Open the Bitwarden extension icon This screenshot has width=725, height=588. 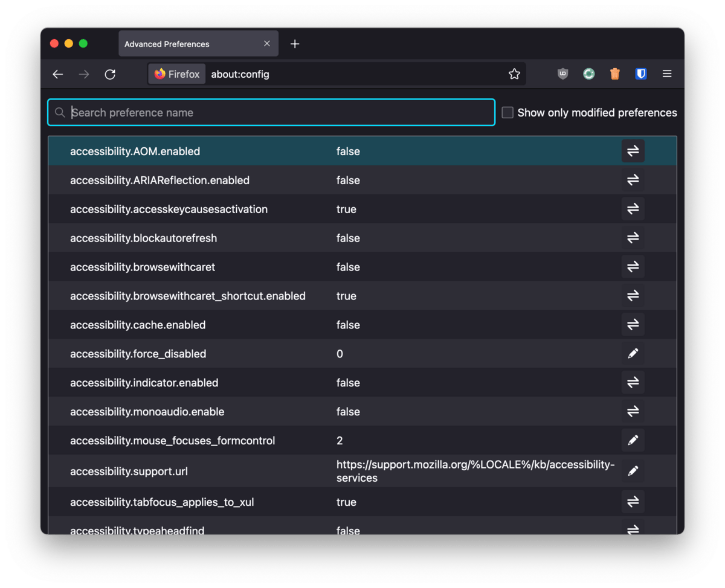641,74
